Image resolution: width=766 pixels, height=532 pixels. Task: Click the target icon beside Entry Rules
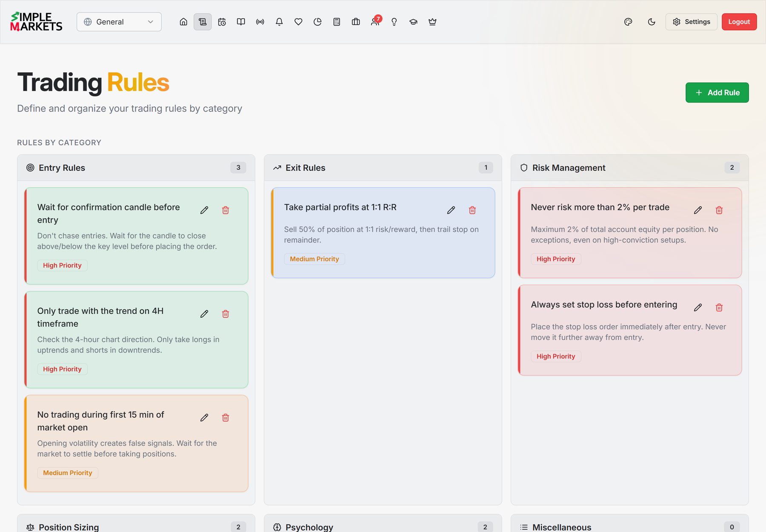30,168
